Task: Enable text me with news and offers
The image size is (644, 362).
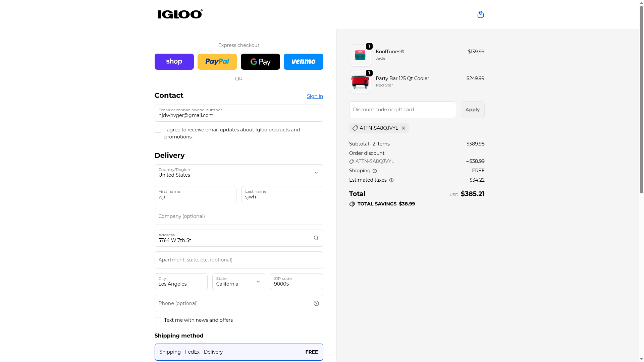Action: (x=158, y=320)
